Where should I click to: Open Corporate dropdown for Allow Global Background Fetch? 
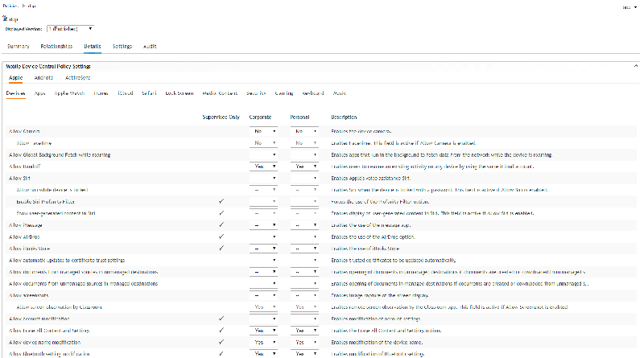point(263,154)
